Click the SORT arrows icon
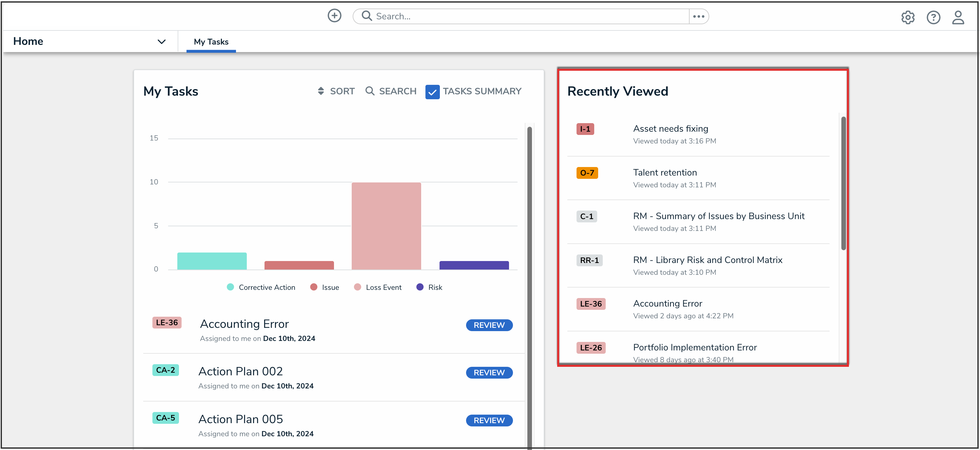The width and height of the screenshot is (980, 450). (x=321, y=91)
